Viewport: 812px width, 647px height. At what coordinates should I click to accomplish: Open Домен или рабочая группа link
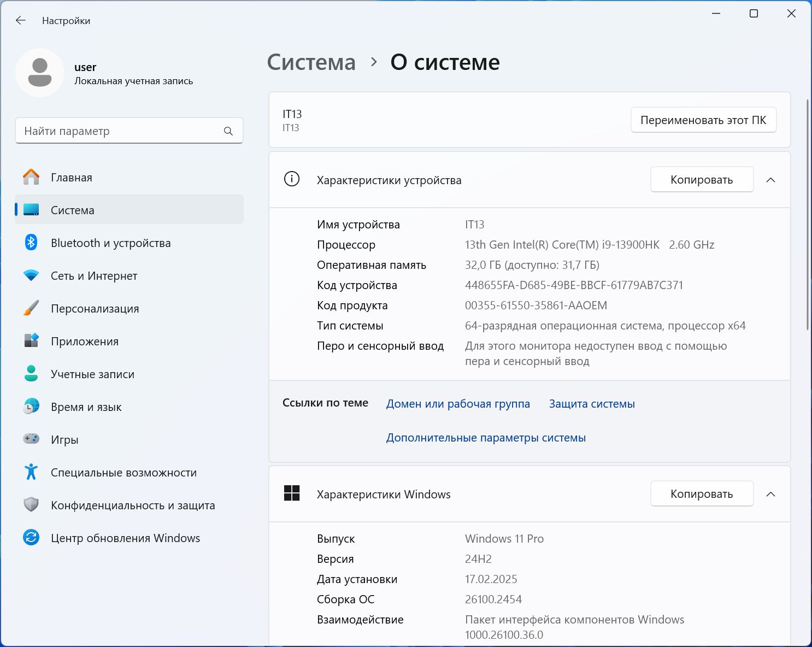point(458,404)
